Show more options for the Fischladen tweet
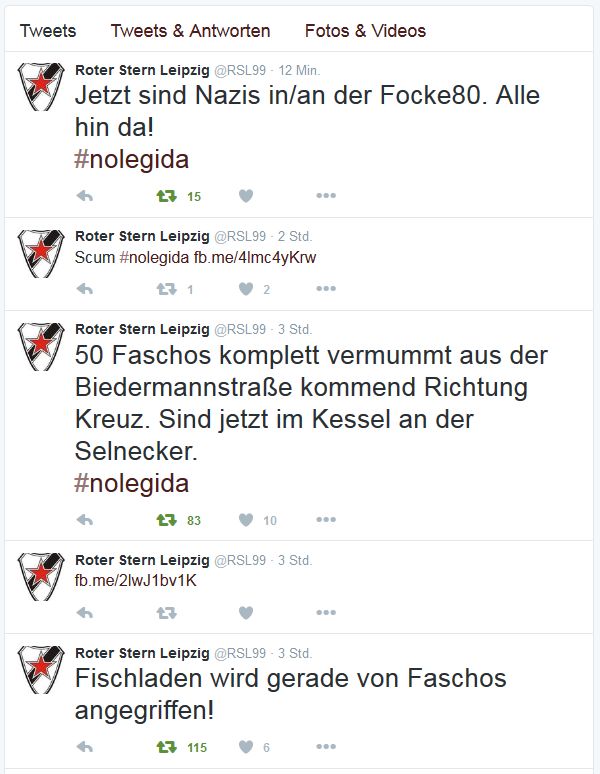 pos(326,746)
